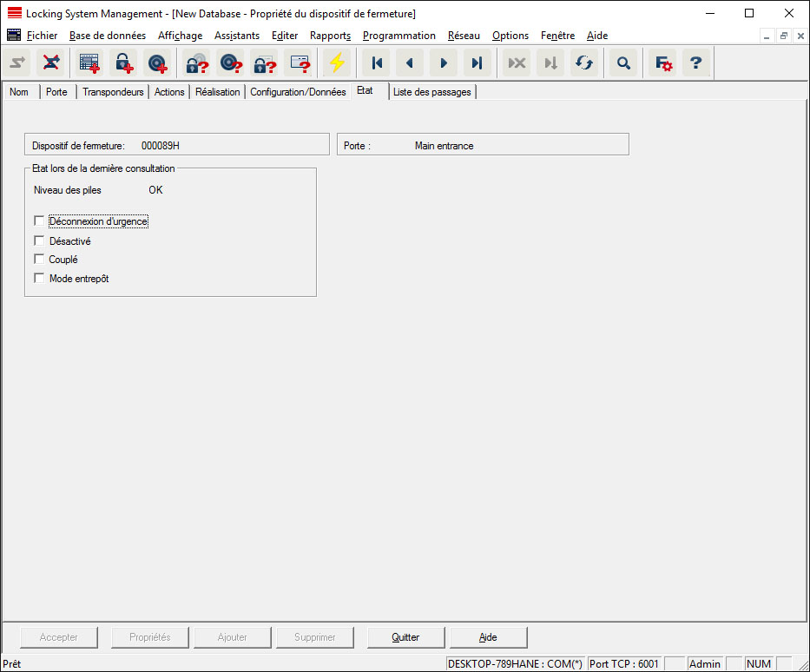Click the refresh arrows toolbar icon
The image size is (810, 672).
click(x=583, y=63)
